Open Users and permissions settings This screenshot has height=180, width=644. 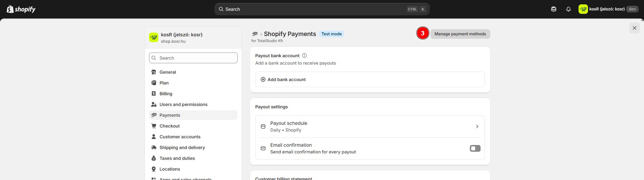click(x=183, y=104)
